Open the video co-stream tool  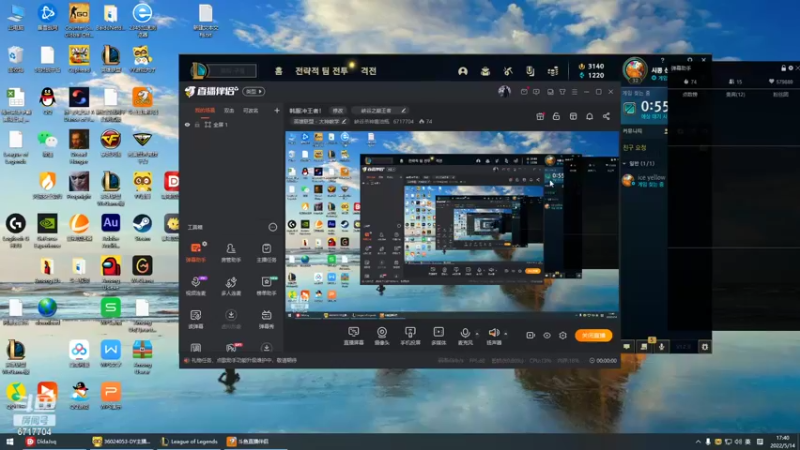coord(196,286)
